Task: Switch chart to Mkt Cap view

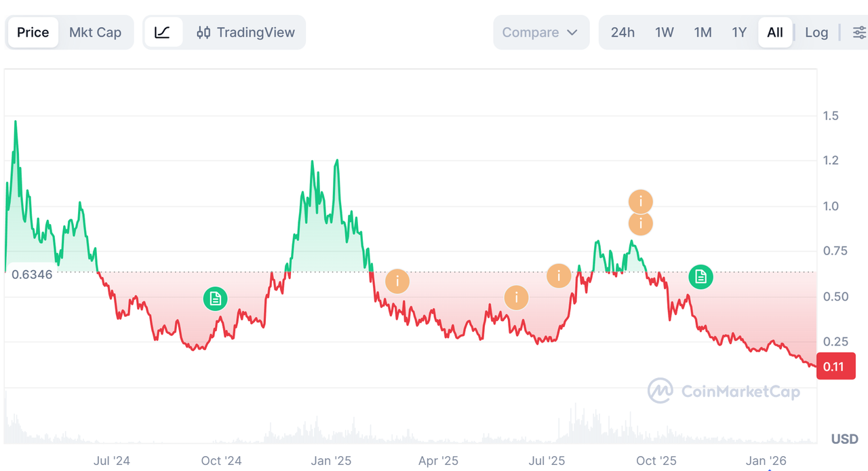Action: coord(95,33)
